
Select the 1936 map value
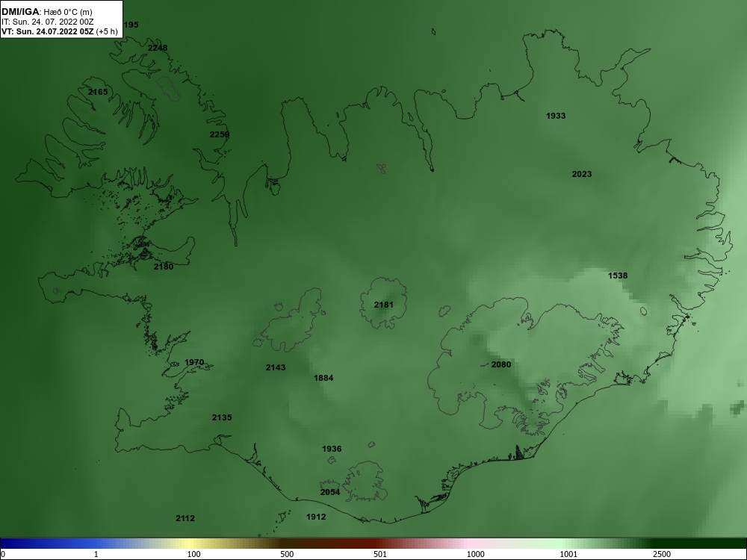point(332,449)
